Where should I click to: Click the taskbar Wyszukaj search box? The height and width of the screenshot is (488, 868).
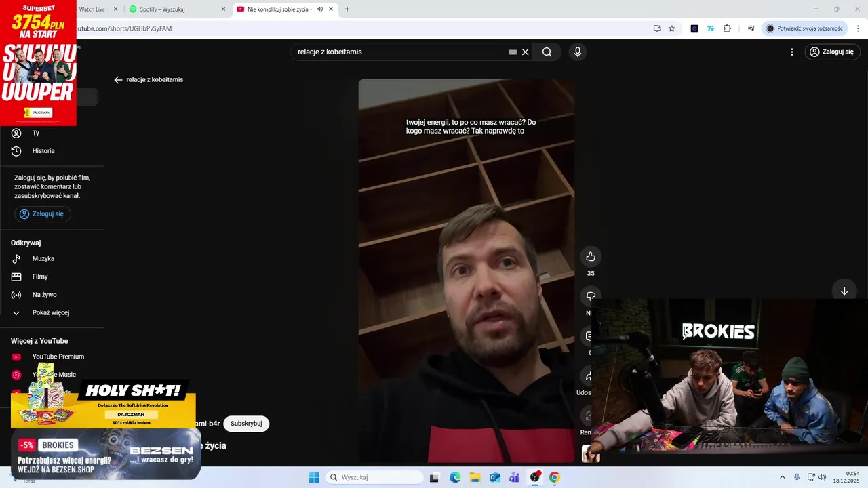click(374, 477)
